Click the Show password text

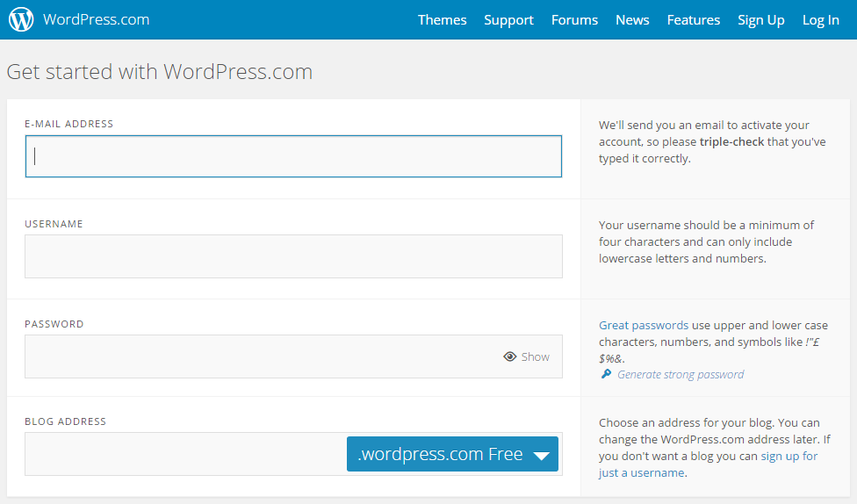click(535, 357)
